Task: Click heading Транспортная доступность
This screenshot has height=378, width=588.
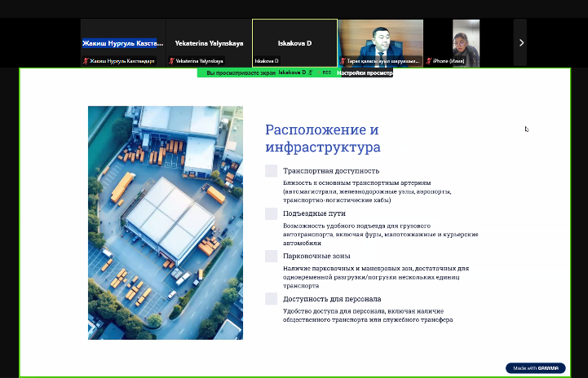Action: click(331, 171)
